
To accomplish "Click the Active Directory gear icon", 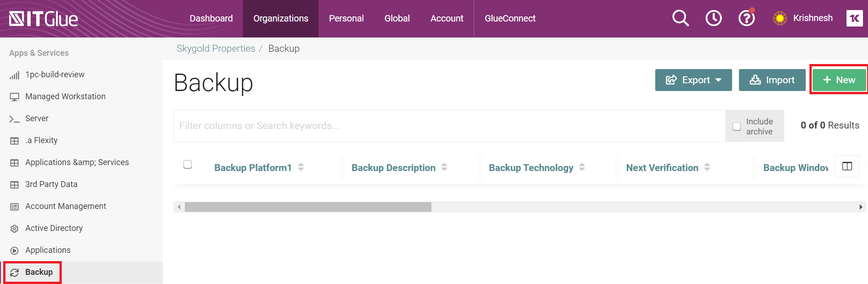I will pyautogui.click(x=15, y=229).
